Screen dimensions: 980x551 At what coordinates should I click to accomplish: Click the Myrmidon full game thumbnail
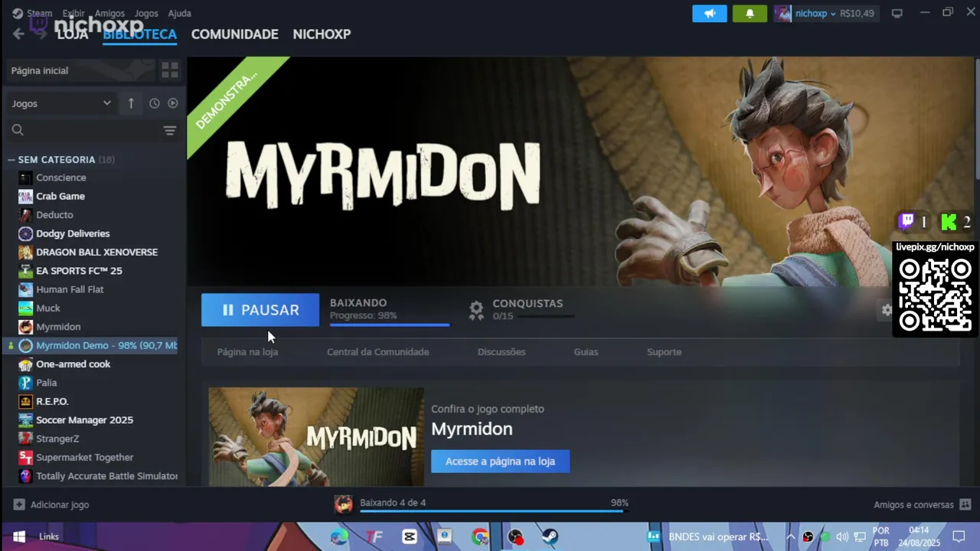(x=316, y=436)
